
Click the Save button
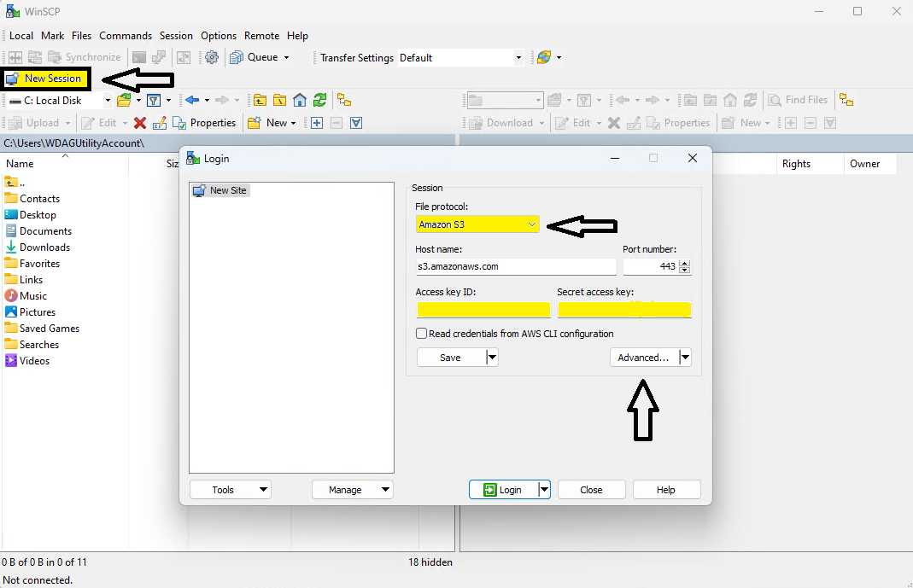pos(451,357)
